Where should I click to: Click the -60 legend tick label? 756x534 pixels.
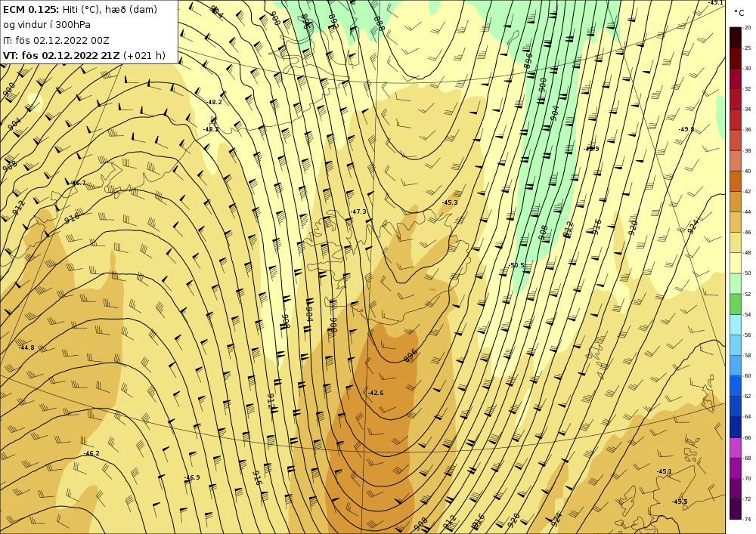coord(747,375)
